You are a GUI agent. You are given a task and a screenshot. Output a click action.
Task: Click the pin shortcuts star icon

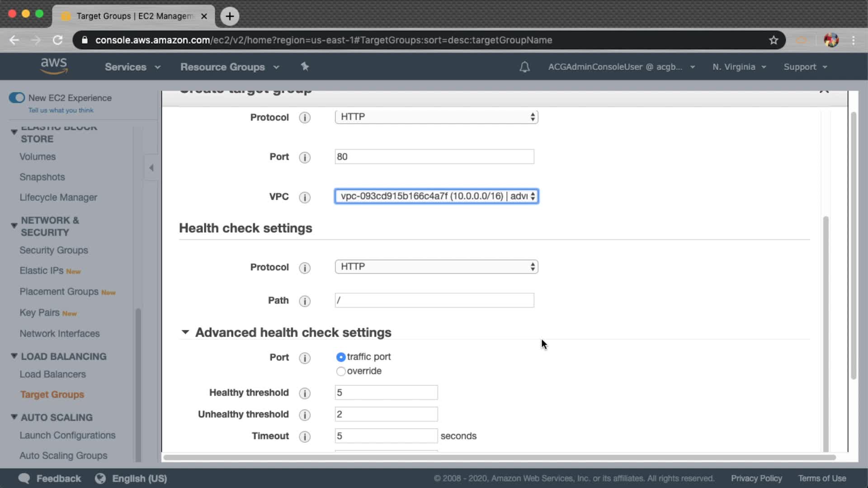pos(305,67)
